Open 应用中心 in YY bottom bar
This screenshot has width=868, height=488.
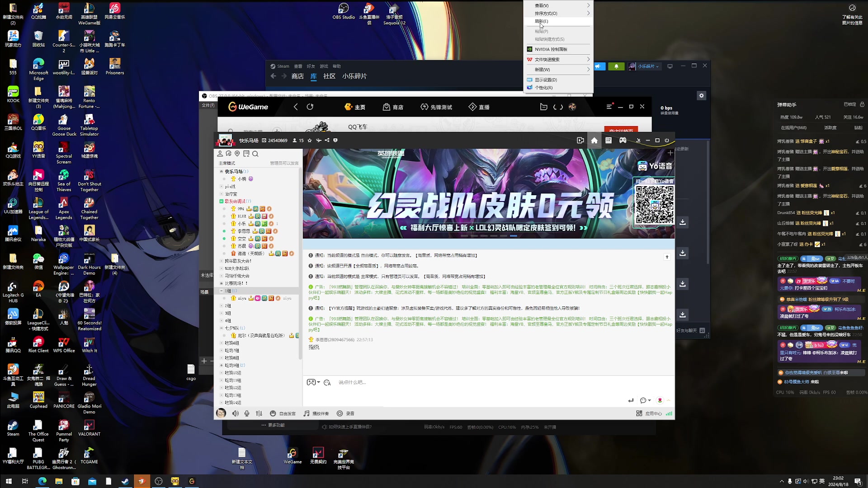(649, 413)
